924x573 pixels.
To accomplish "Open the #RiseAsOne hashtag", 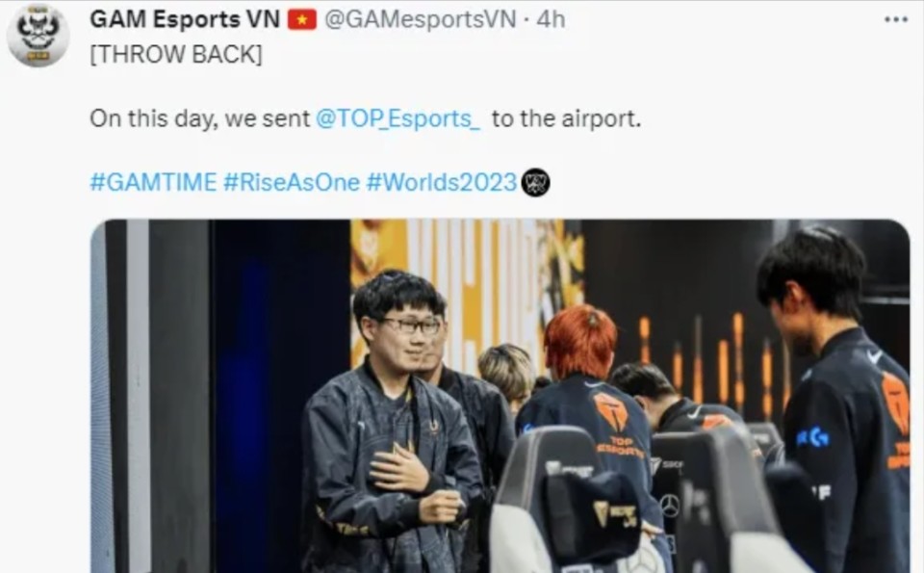I will coord(292,182).
